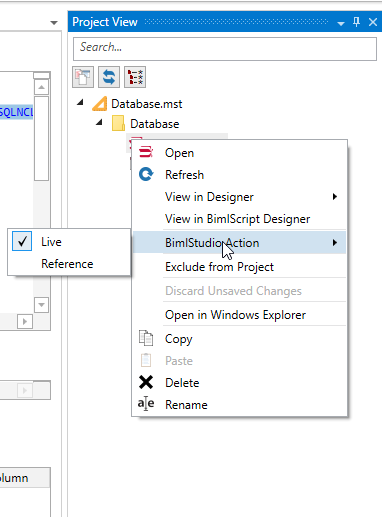Click the Rename text-cursor icon
This screenshot has height=517, width=382.
(146, 404)
